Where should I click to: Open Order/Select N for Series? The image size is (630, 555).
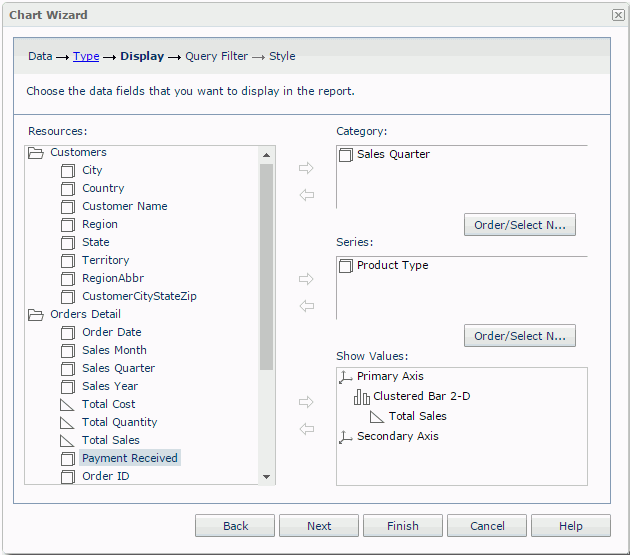[520, 336]
